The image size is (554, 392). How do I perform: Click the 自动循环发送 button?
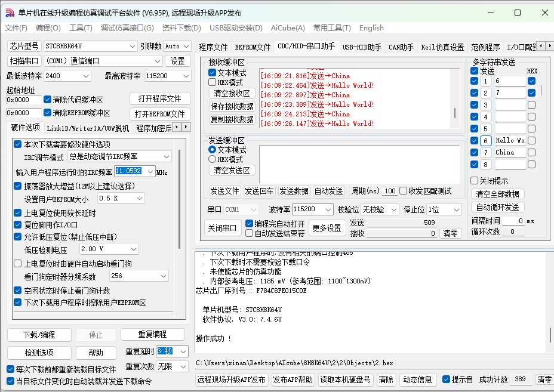[x=497, y=207]
